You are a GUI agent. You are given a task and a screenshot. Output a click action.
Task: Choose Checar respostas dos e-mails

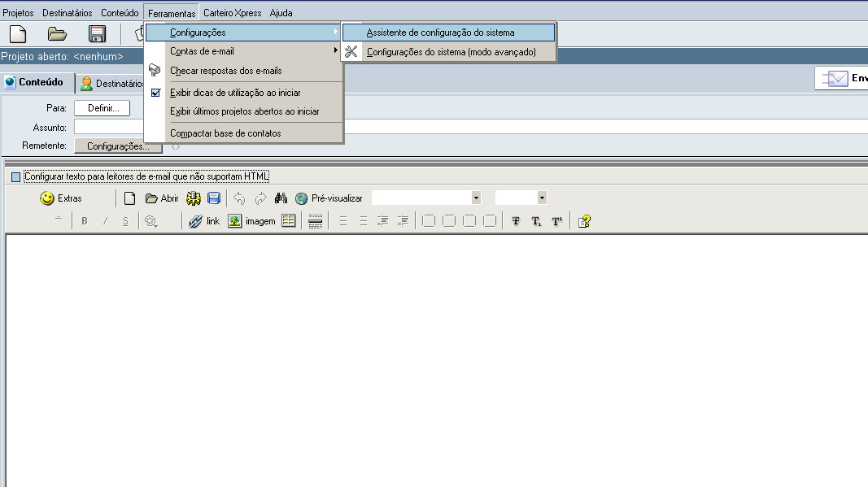point(243,71)
